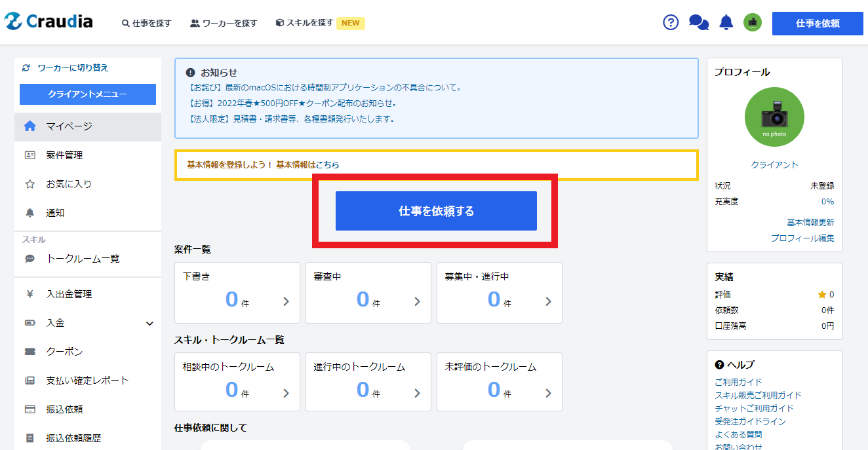Open the プロフィール編集 link
The image size is (868, 450).
(x=802, y=238)
